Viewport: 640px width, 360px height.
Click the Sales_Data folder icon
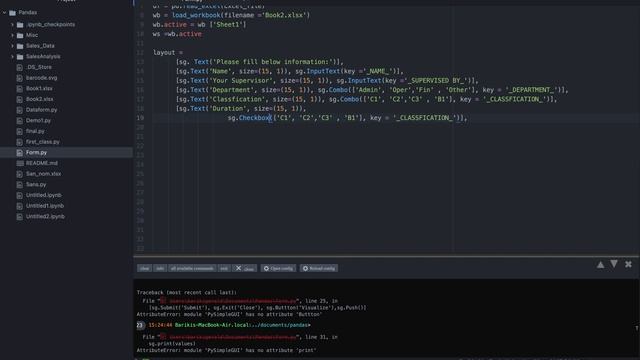(20, 46)
